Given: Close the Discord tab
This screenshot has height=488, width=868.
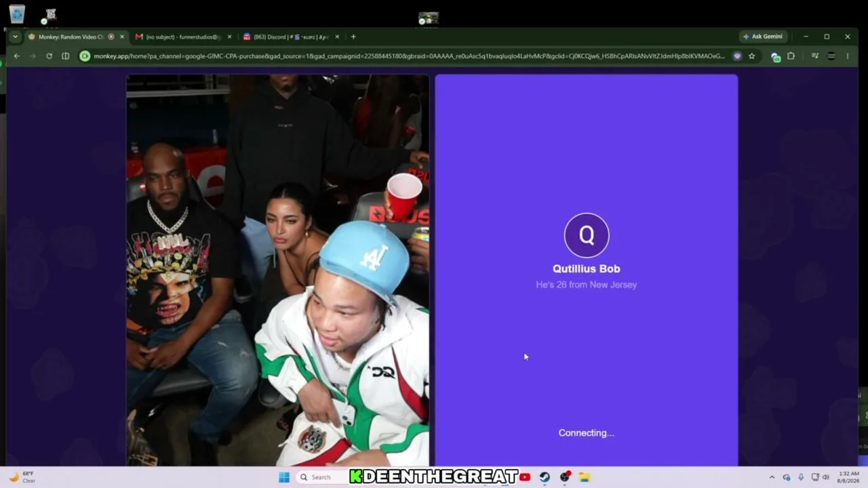Looking at the screenshot, I should 337,37.
